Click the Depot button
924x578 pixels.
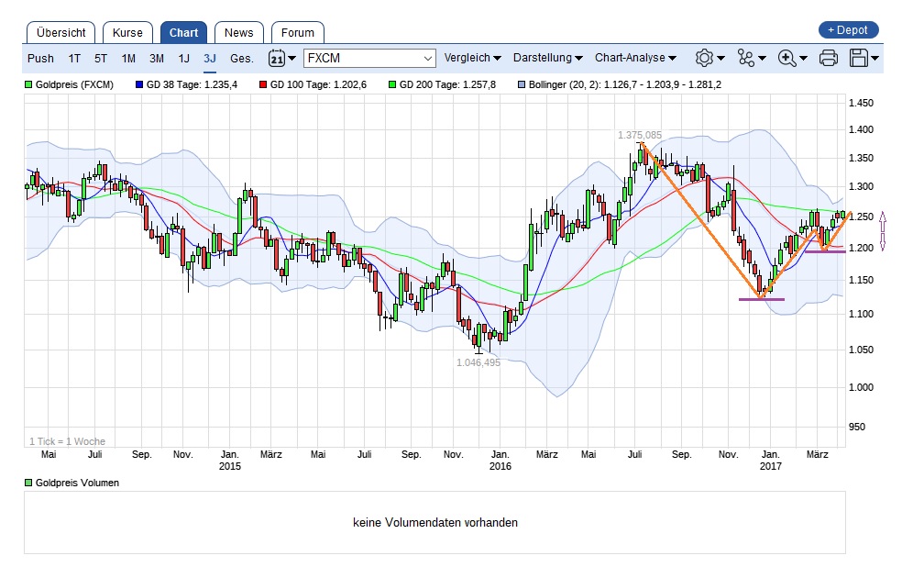[x=847, y=29]
